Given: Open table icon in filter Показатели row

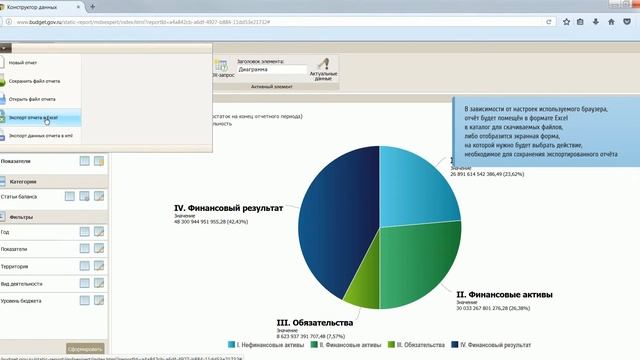Looking at the screenshot, I should (x=84, y=249).
